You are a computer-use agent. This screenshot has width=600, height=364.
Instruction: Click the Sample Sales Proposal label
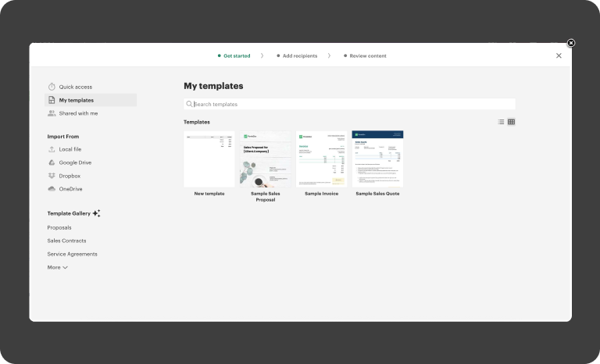pyautogui.click(x=266, y=197)
